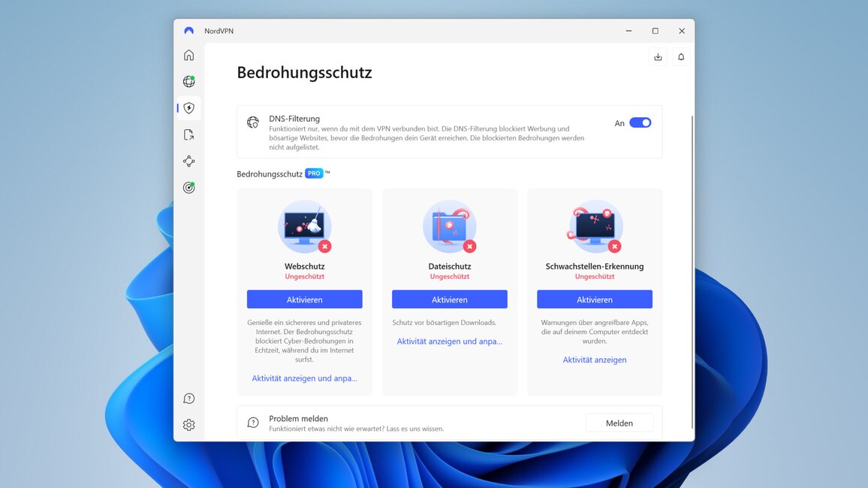Image resolution: width=868 pixels, height=488 pixels.
Task: Enable Schwachstellen-Erkennung
Action: tap(594, 299)
